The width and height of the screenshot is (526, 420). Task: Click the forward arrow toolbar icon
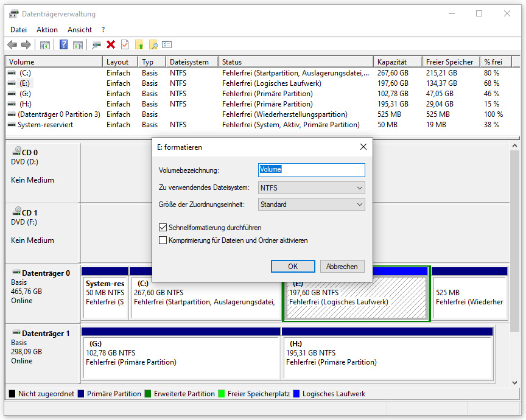[26, 44]
